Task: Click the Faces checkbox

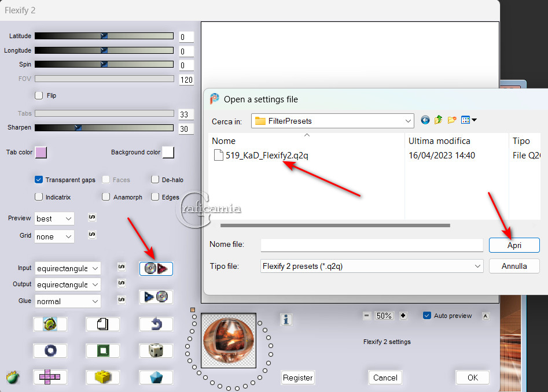Action: click(x=106, y=180)
